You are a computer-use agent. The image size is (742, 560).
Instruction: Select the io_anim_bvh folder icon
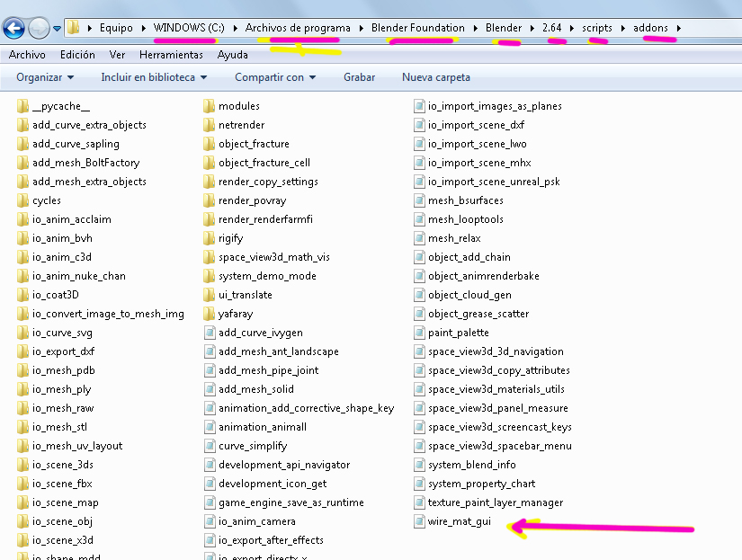tap(22, 238)
